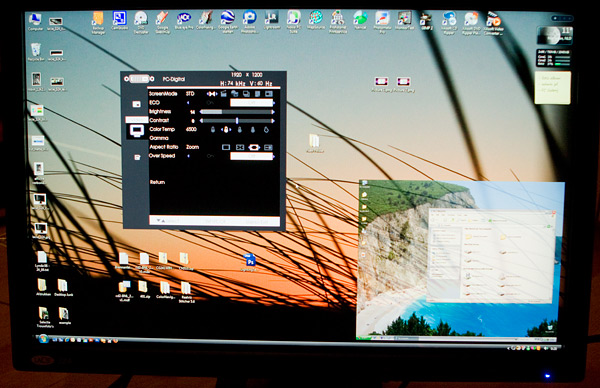Select the ScreenMode menu row
Image resolution: width=600 pixels, height=388 pixels.
point(211,94)
